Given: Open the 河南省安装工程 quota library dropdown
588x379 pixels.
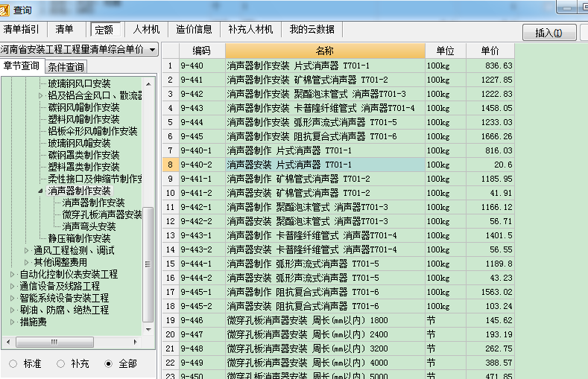Looking at the screenshot, I should (x=152, y=49).
